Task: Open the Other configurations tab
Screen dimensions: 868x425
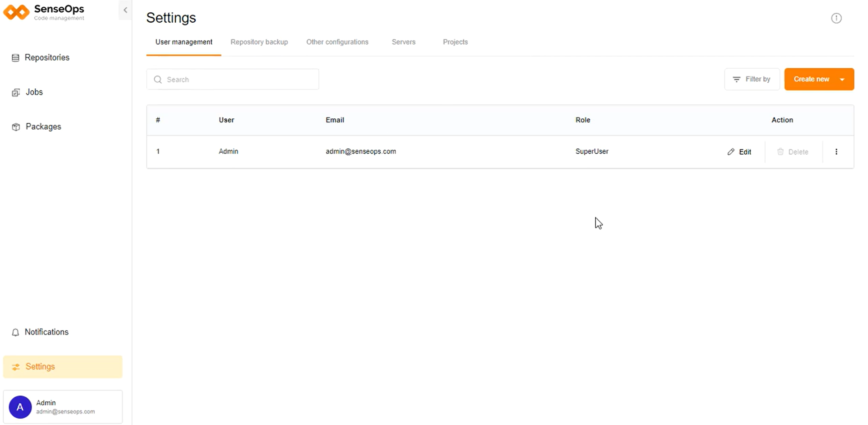Action: [337, 42]
